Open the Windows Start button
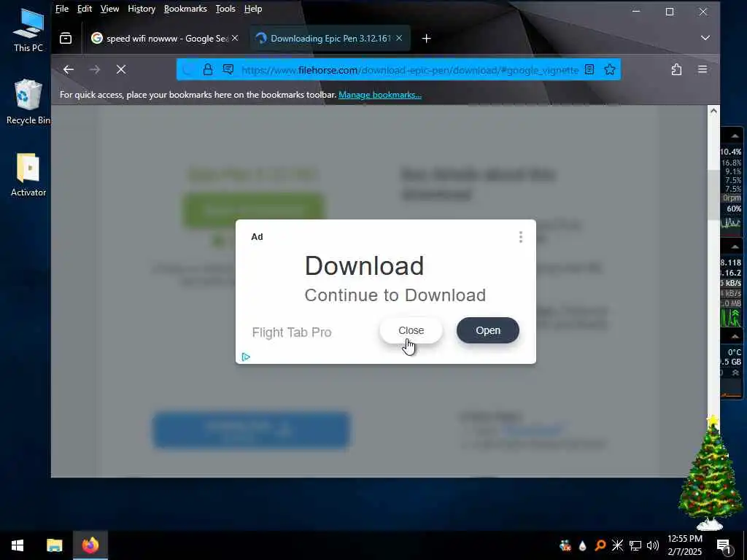 pos(18,545)
